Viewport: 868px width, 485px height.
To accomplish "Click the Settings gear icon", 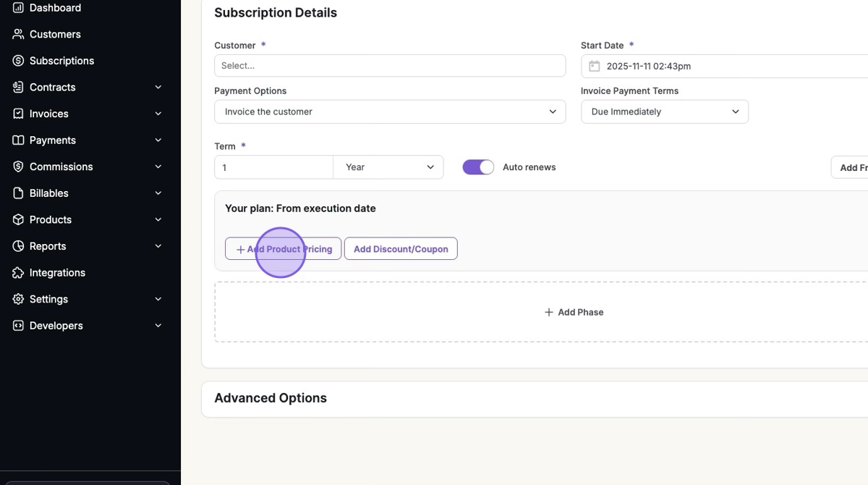I will point(18,299).
